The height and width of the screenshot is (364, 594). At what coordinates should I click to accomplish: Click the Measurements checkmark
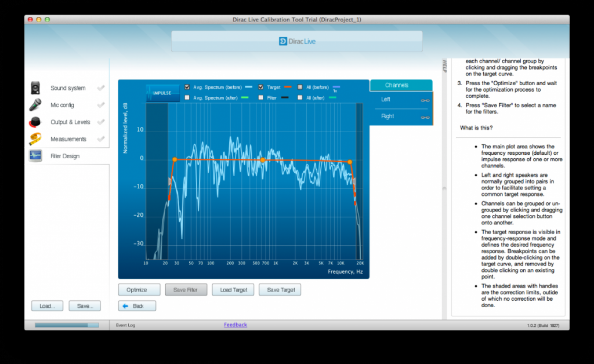(101, 139)
